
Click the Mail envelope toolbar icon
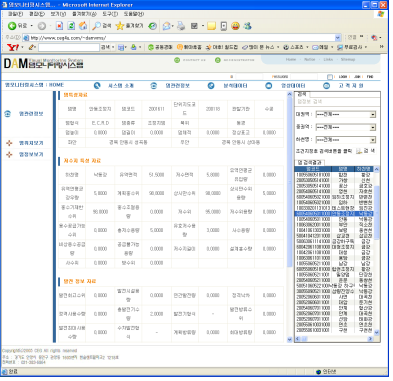[166, 26]
